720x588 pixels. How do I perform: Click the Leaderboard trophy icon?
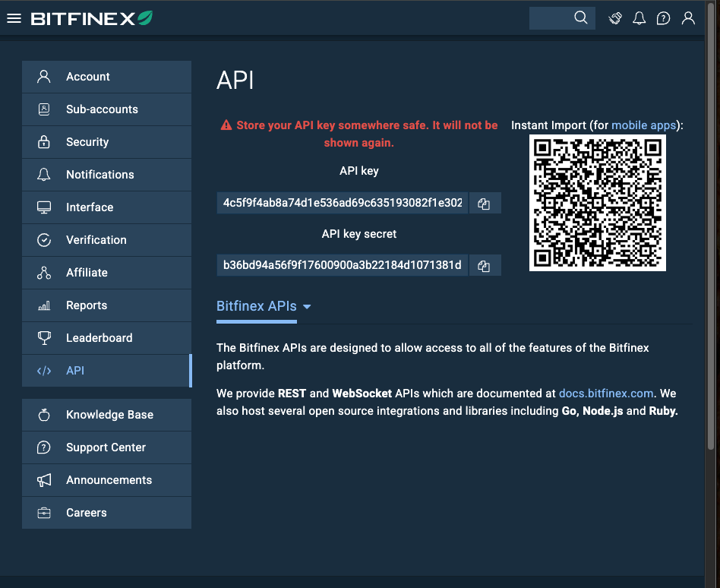click(44, 338)
